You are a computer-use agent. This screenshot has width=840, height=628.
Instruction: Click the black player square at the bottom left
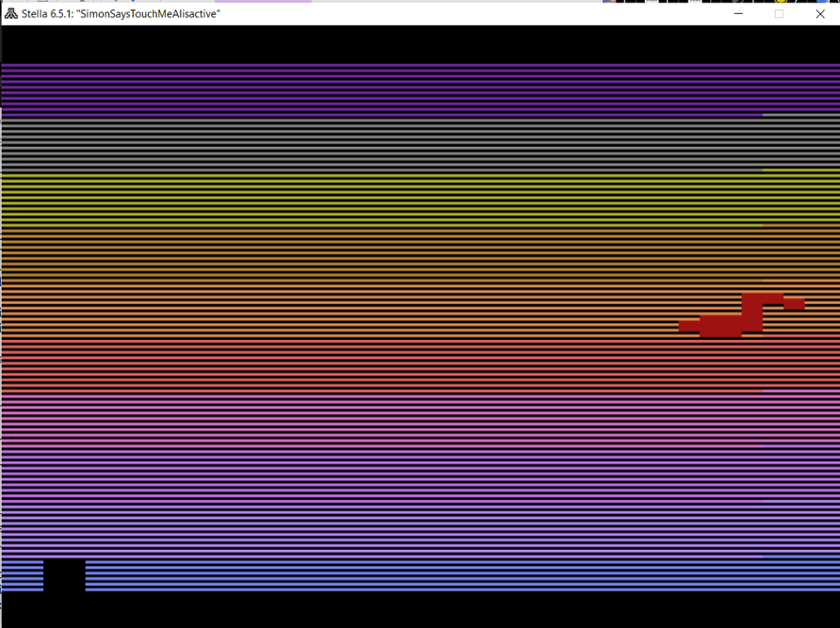point(63,575)
